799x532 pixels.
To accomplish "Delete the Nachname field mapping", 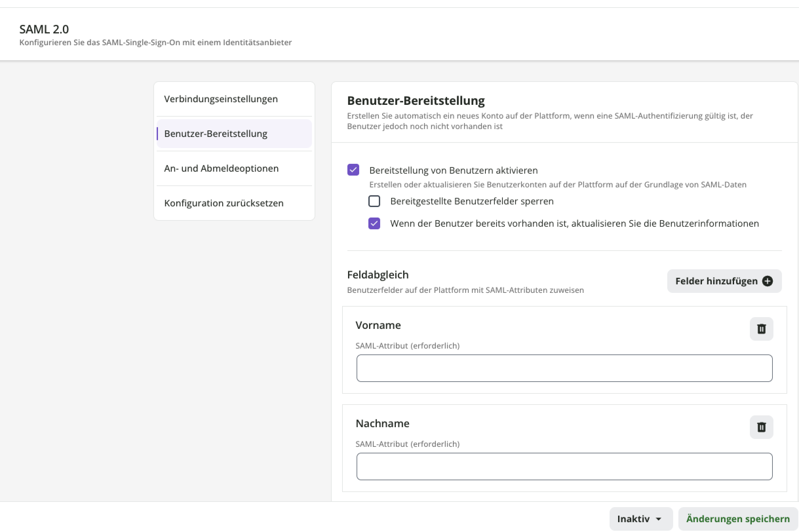I will (761, 427).
